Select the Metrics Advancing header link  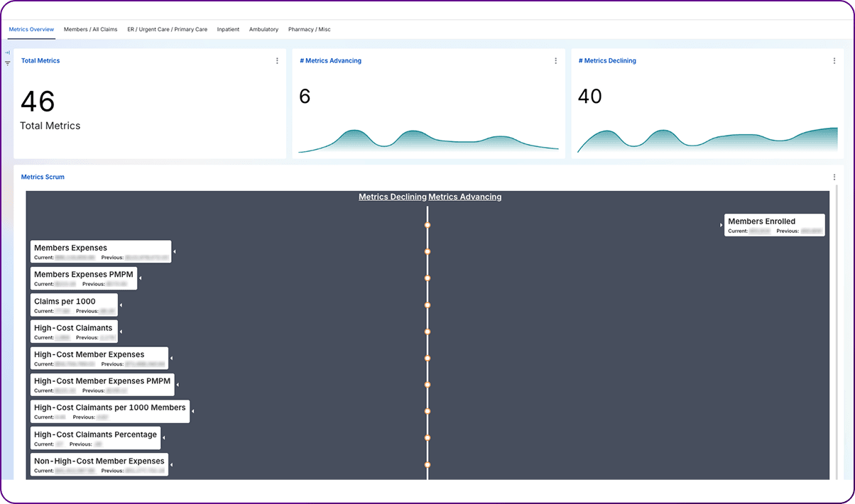click(465, 197)
